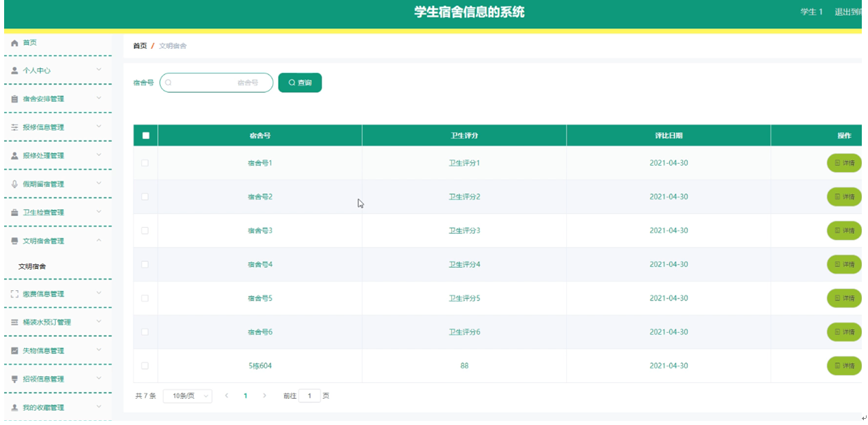Click the user icon beside 报修处理管理
Image resolution: width=868 pixels, height=425 pixels.
15,155
